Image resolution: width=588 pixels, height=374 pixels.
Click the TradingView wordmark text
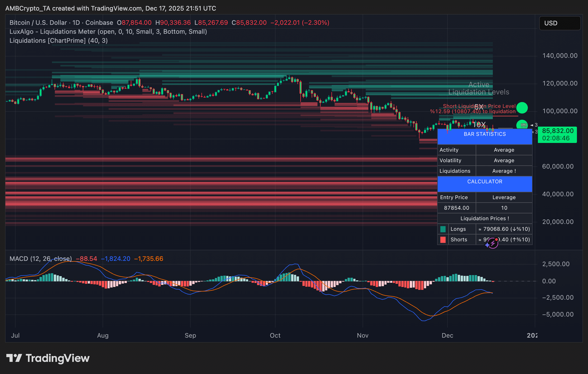pos(57,358)
